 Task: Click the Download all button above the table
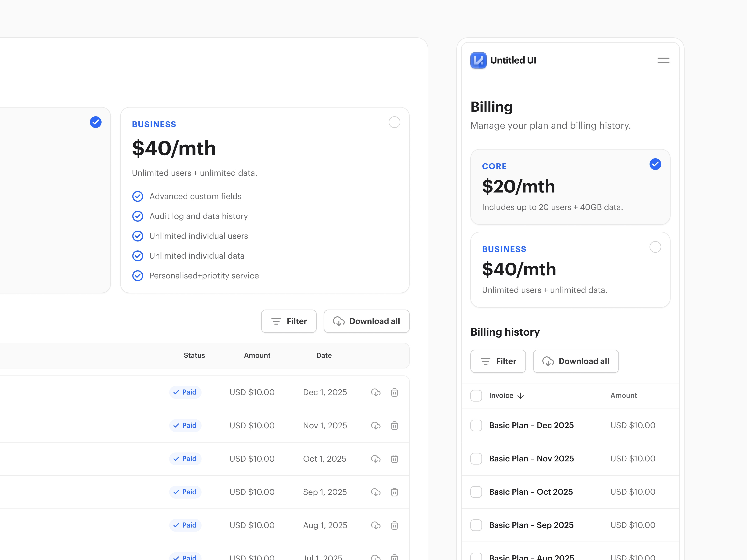tap(366, 321)
